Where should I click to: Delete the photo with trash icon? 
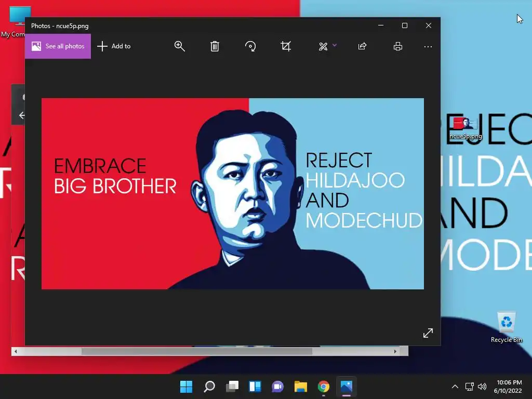pyautogui.click(x=215, y=46)
